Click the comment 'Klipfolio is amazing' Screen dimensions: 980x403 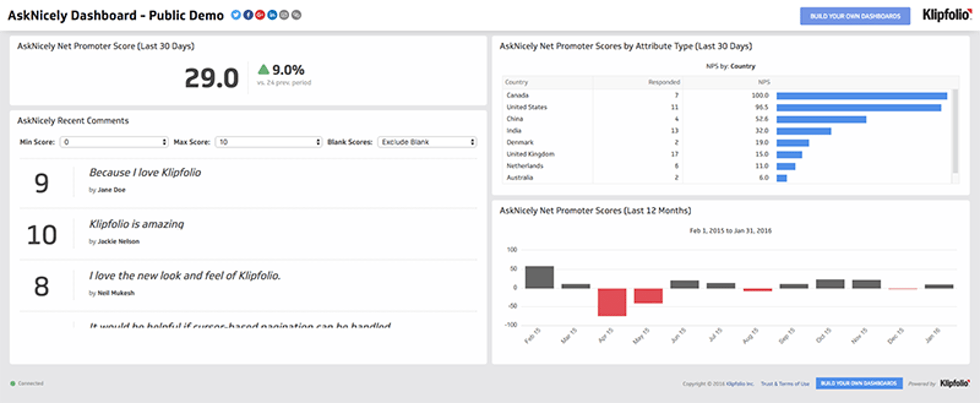point(136,224)
